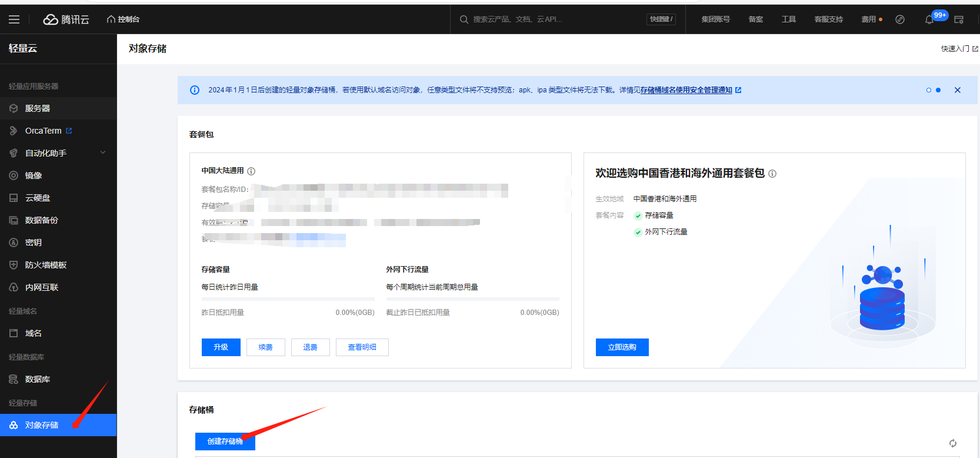Select 镜像 in the sidebar

(x=58, y=175)
